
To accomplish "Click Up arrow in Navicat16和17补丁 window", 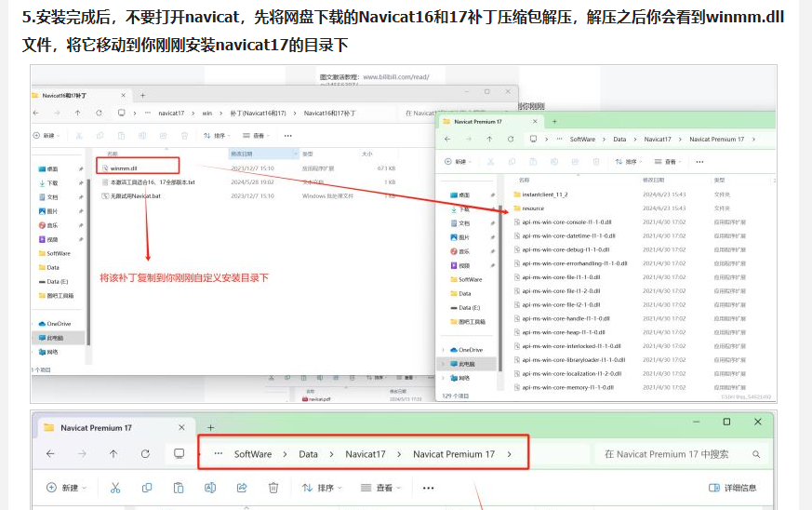I will coord(78,113).
